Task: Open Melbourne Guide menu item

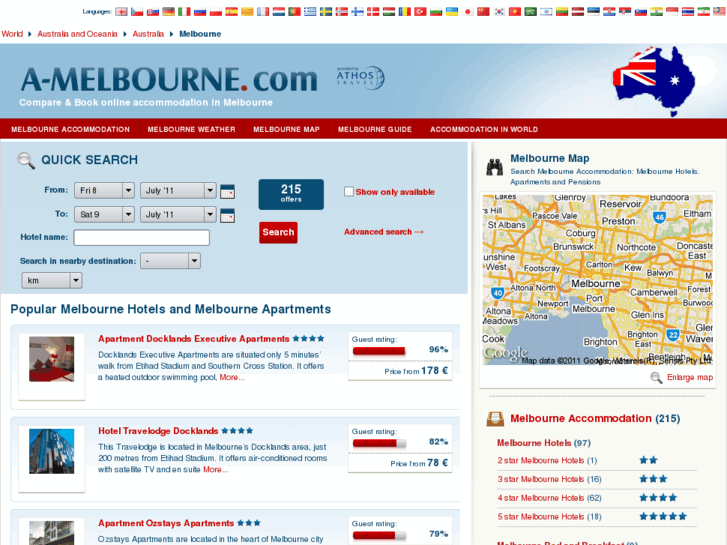Action: [375, 129]
